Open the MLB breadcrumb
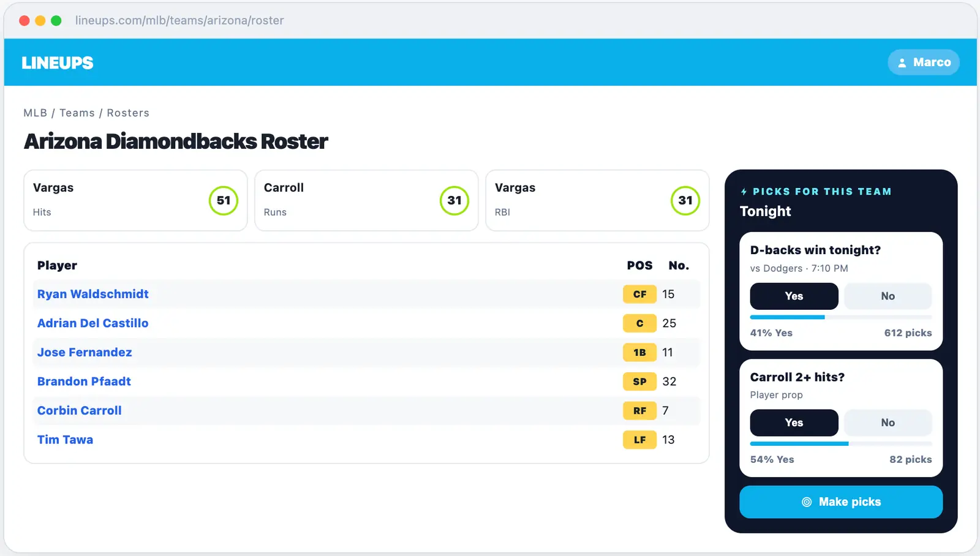The image size is (980, 556). pos(35,113)
